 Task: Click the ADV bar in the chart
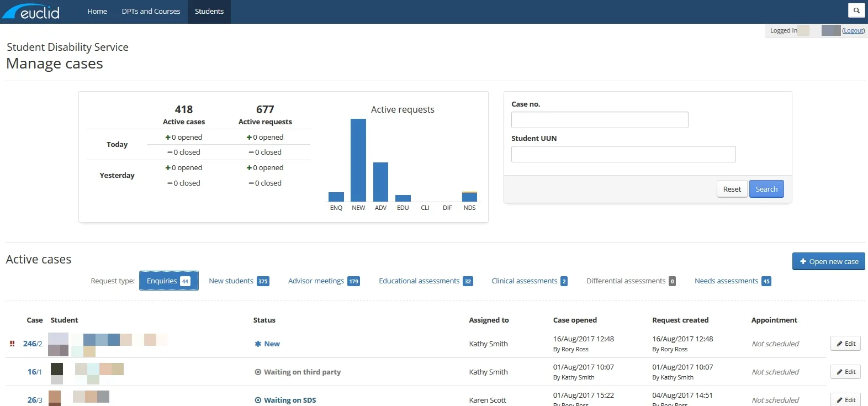tap(380, 182)
